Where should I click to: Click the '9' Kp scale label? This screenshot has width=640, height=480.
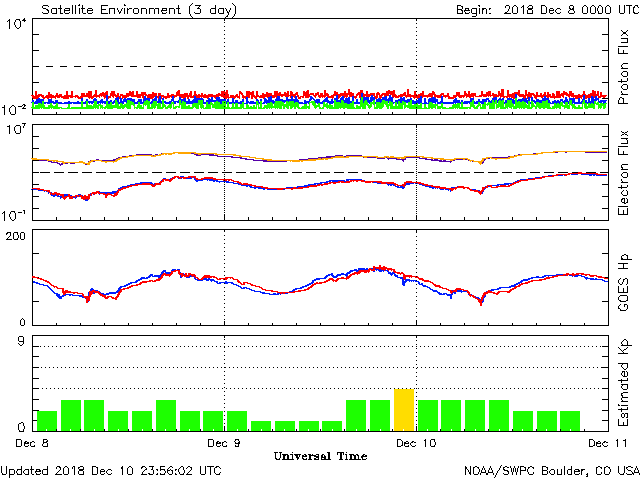tap(21, 342)
